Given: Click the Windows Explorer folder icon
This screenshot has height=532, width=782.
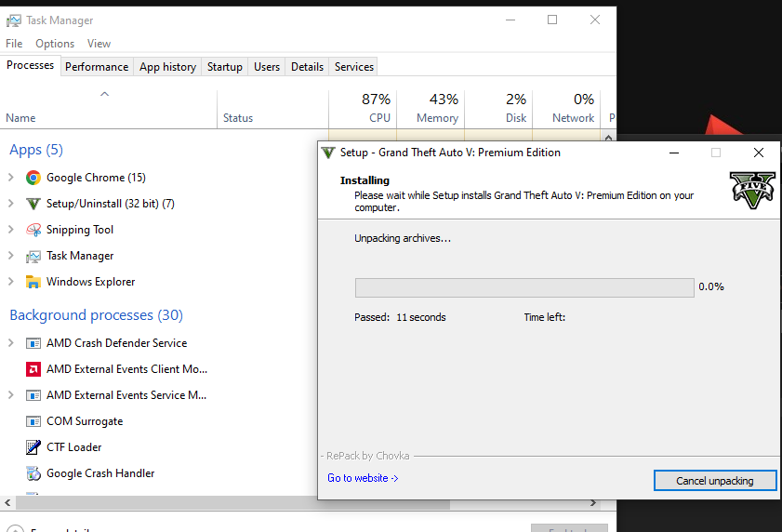Looking at the screenshot, I should pos(33,282).
